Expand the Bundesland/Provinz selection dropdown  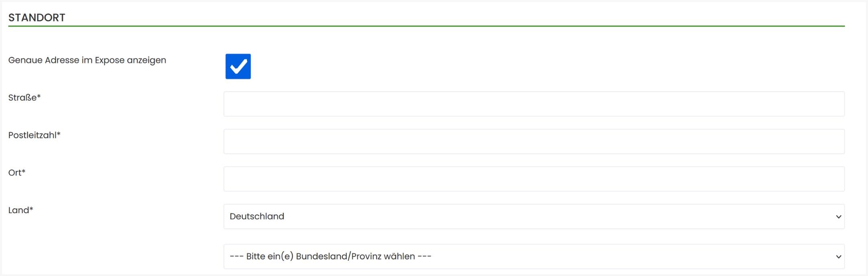(534, 257)
